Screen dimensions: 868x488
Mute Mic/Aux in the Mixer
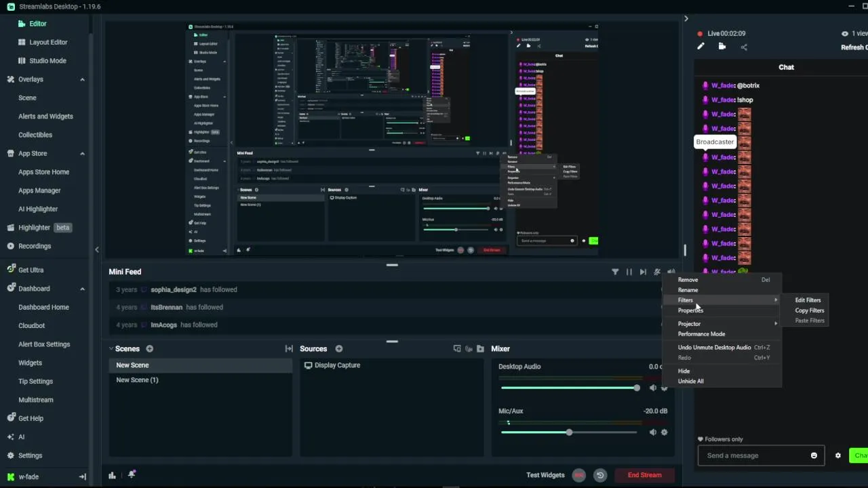(652, 432)
